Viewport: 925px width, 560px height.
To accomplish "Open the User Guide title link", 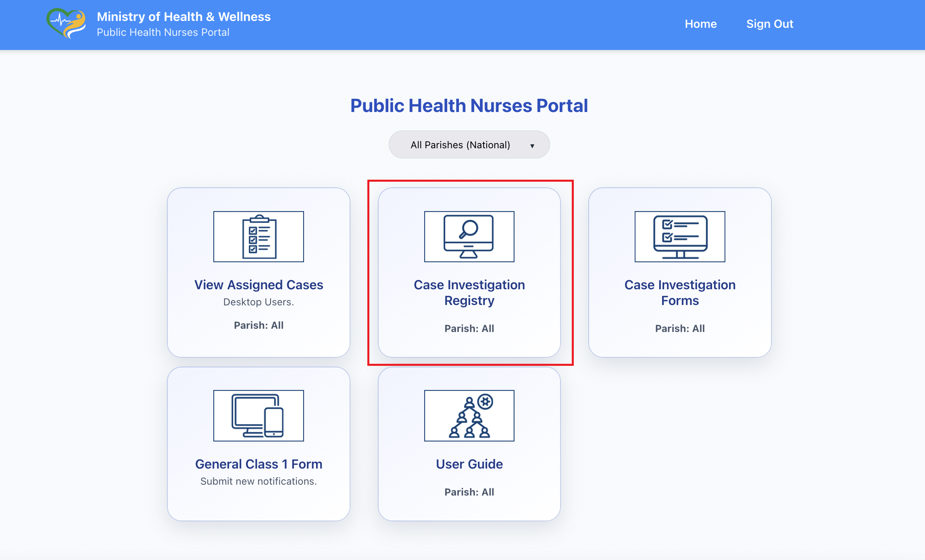I will pos(469,464).
